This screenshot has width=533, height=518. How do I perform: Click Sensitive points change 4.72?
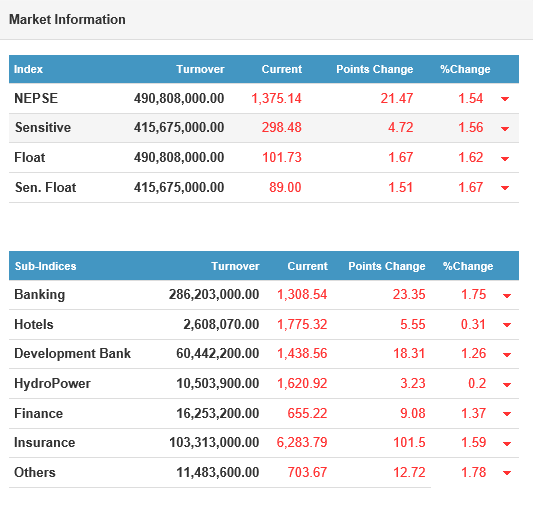(x=400, y=128)
